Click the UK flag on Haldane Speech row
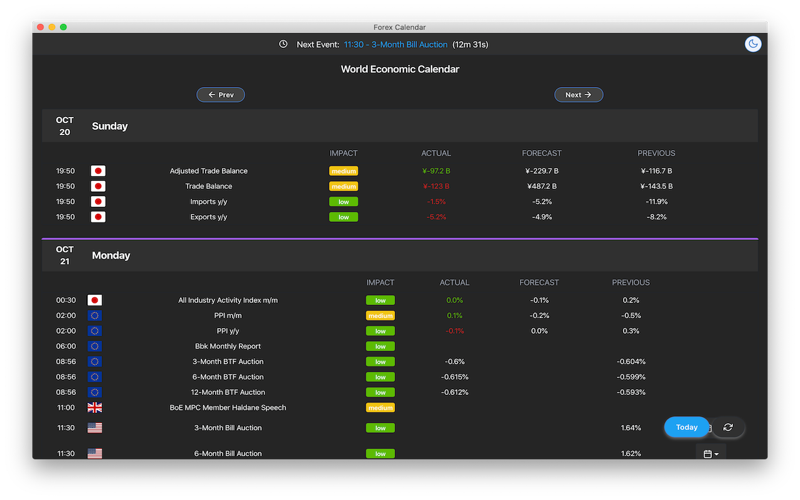Screen dimensions: 800x500 pos(94,408)
